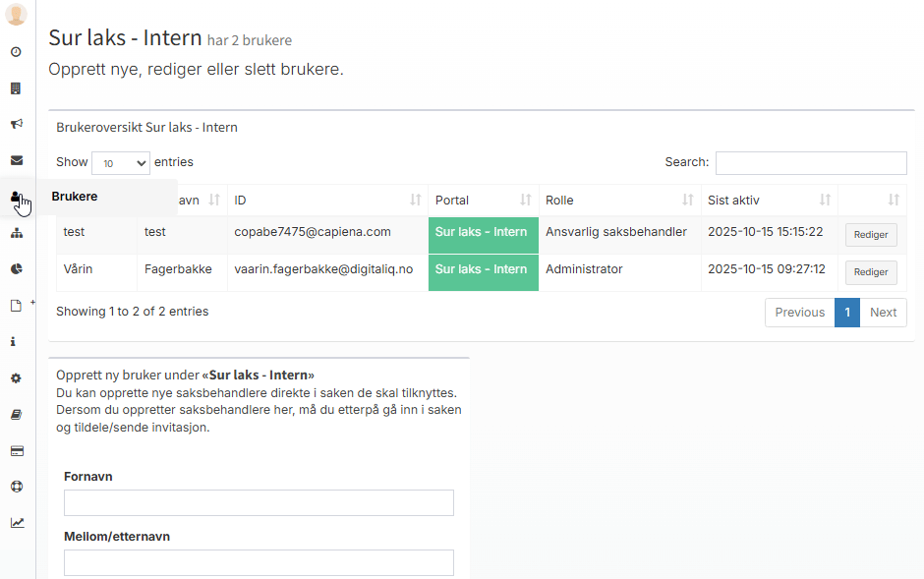
Task: Open the credit card icon
Action: pyautogui.click(x=16, y=451)
